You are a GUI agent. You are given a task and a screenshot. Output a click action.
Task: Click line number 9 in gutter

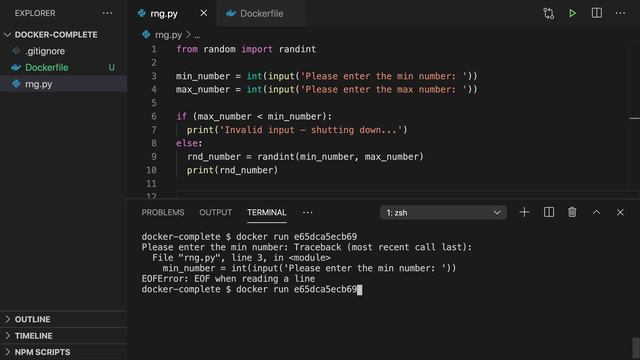pyautogui.click(x=154, y=157)
